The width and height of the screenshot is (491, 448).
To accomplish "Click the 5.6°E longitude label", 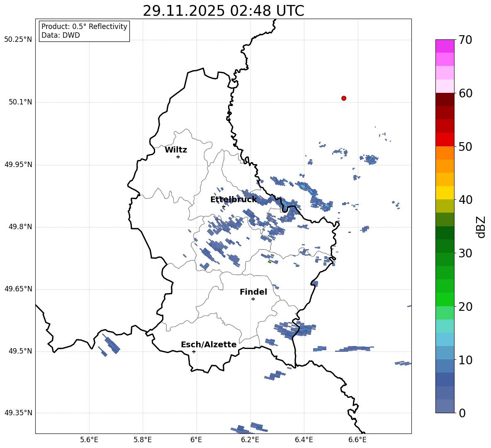I will [x=89, y=440].
